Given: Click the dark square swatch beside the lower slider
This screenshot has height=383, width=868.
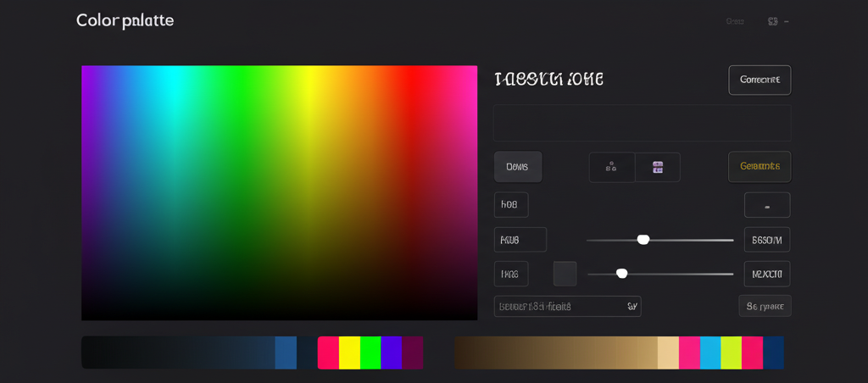Looking at the screenshot, I should coord(565,274).
